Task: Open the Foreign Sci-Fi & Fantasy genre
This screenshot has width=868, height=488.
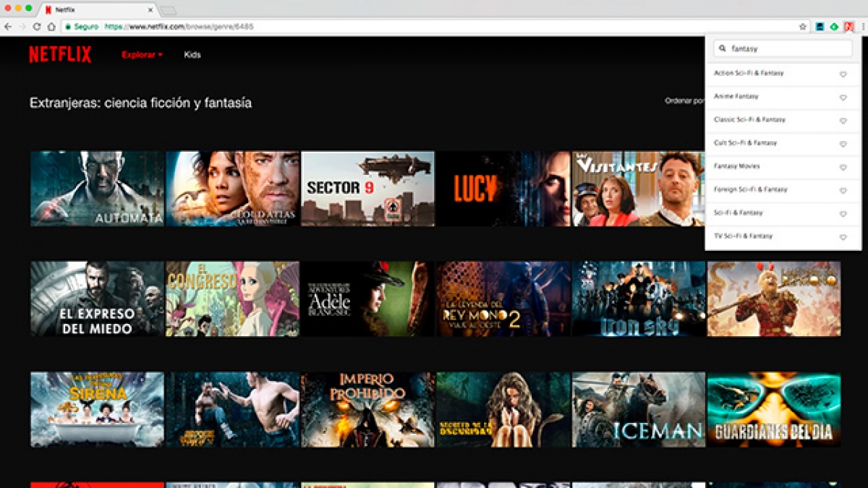Action: point(751,189)
